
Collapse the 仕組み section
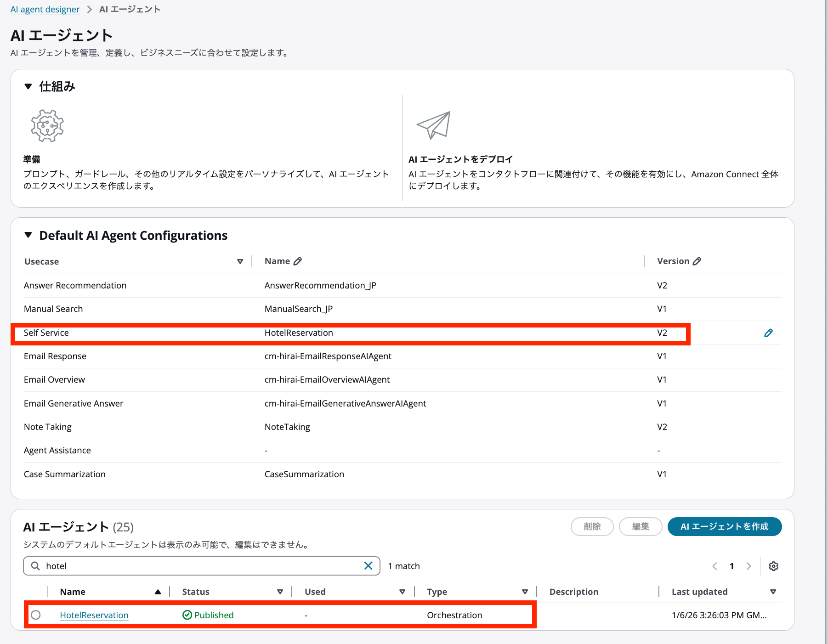(28, 86)
